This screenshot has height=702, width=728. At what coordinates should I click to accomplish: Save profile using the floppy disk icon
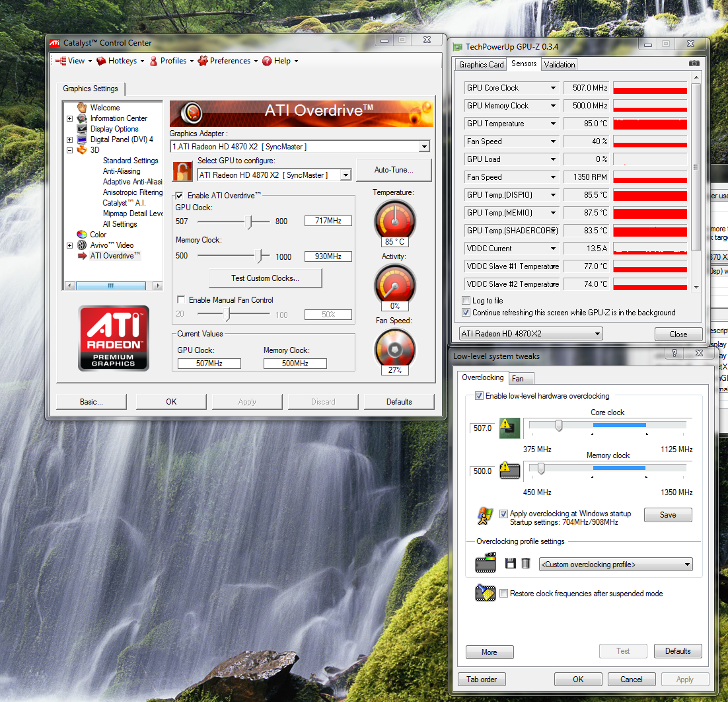(x=510, y=564)
